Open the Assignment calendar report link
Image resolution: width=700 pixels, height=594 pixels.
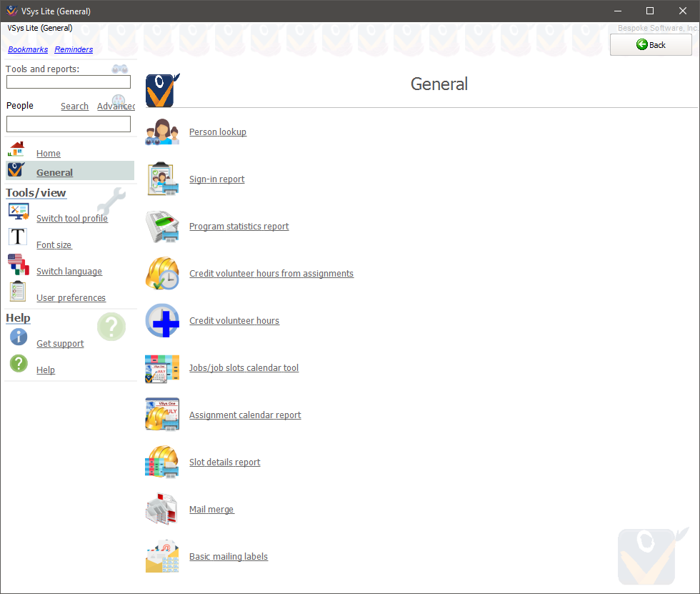245,415
